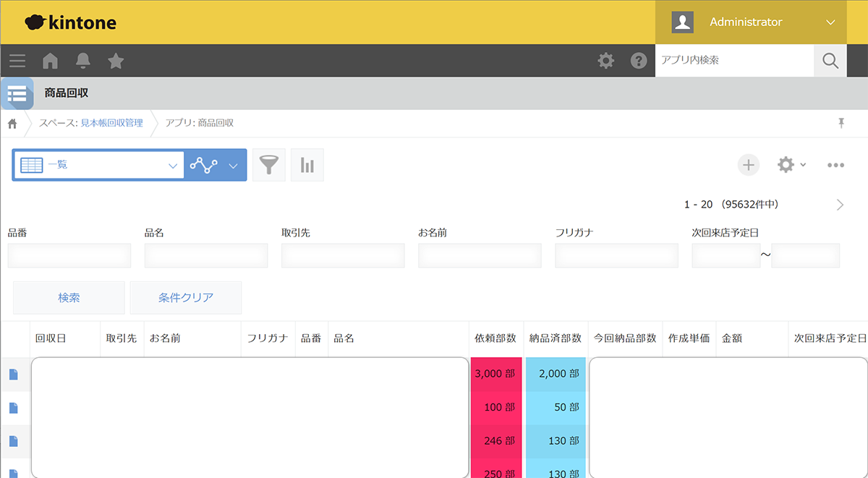Image resolution: width=868 pixels, height=478 pixels.
Task: Open the notifications bell
Action: point(83,61)
